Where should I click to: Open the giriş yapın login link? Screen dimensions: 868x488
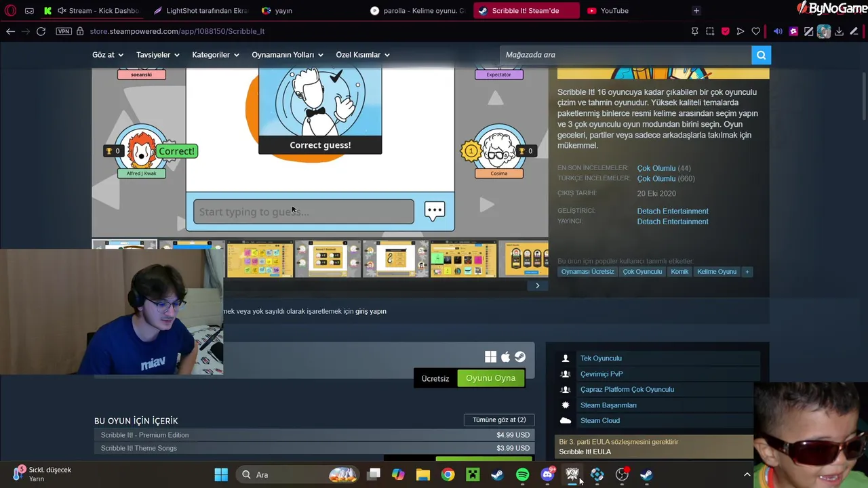[x=371, y=311]
